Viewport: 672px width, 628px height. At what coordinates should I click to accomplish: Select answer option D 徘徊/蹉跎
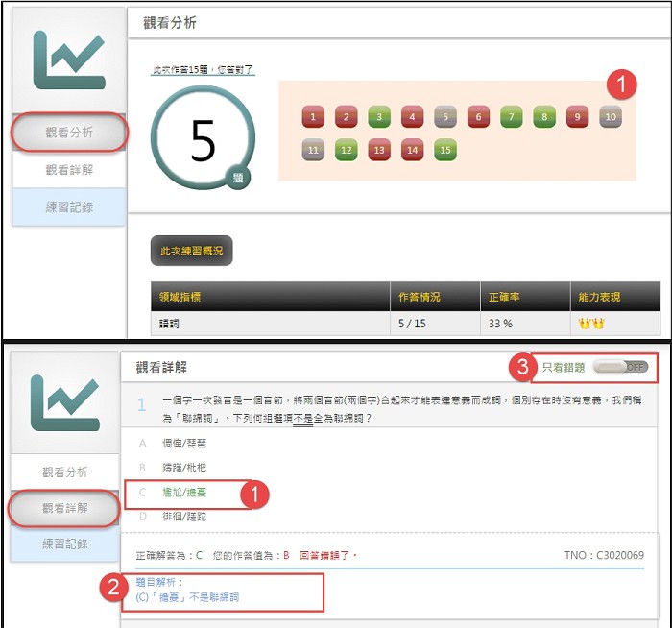[184, 517]
